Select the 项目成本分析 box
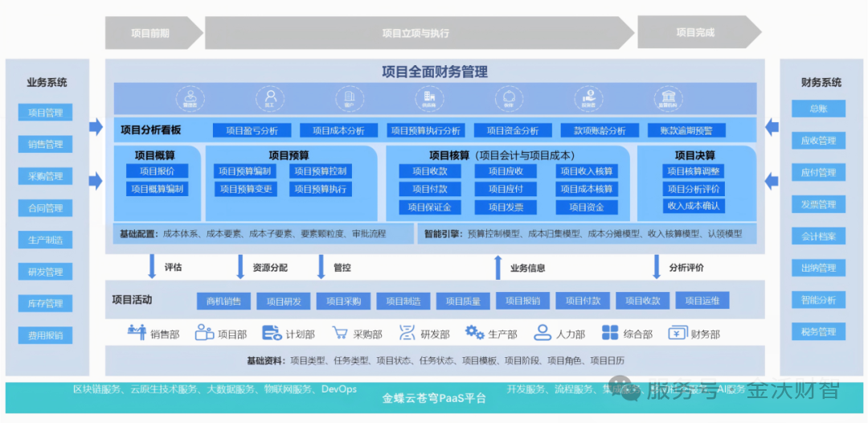 (338, 130)
